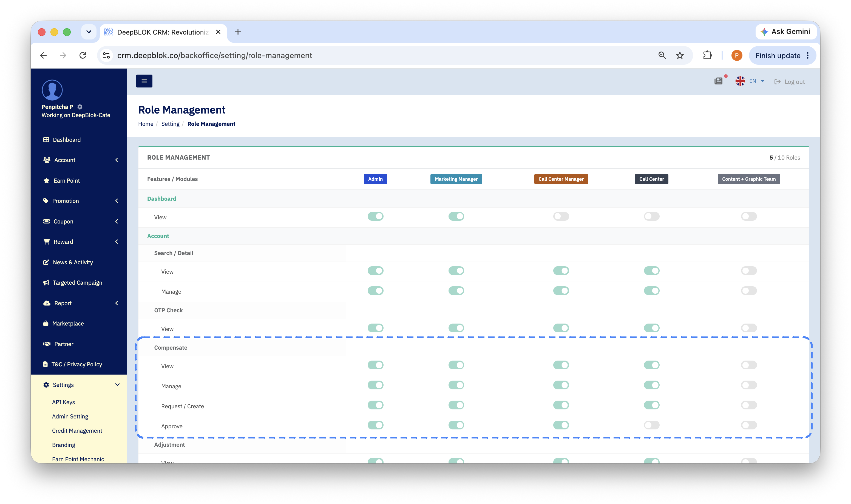
Task: Enable Compensate Manage for Content + Graphic Team
Action: tap(748, 385)
